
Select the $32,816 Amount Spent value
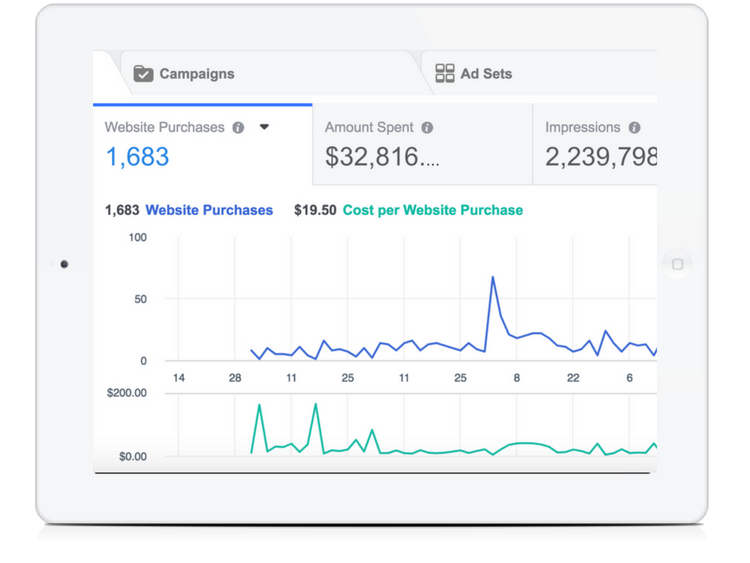(x=383, y=157)
